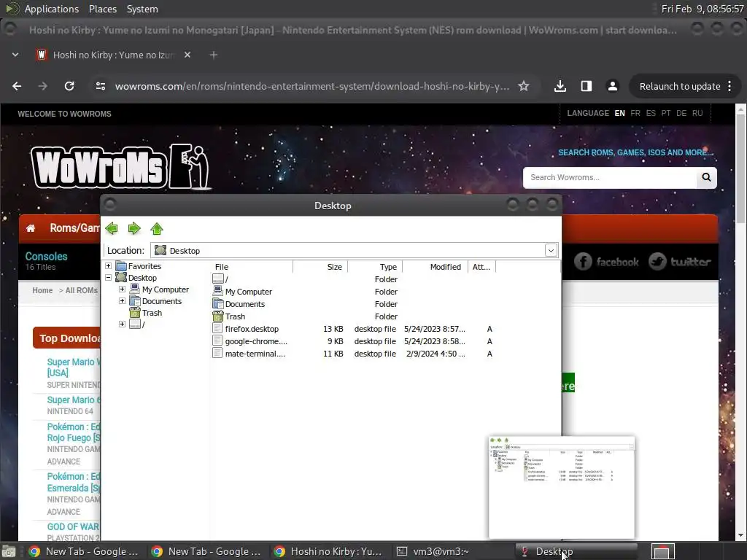
Task: Select google-chrome desktop file
Action: coord(256,341)
